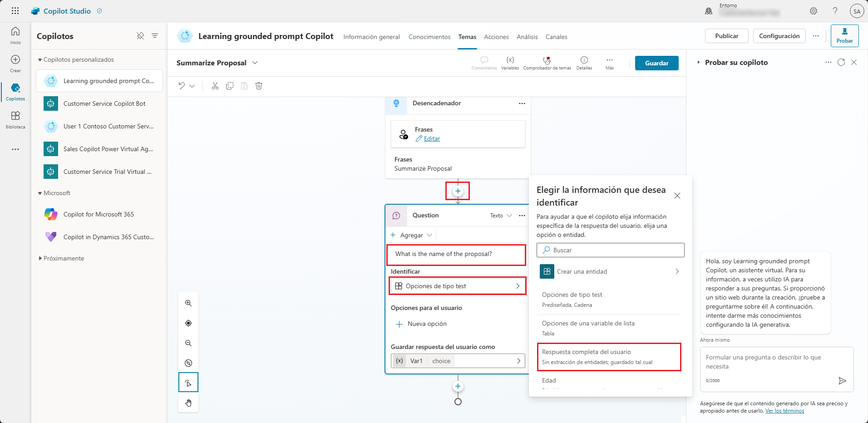Viewport: 868px width, 423px height.
Task: Open Ver los términos link
Action: tap(784, 411)
